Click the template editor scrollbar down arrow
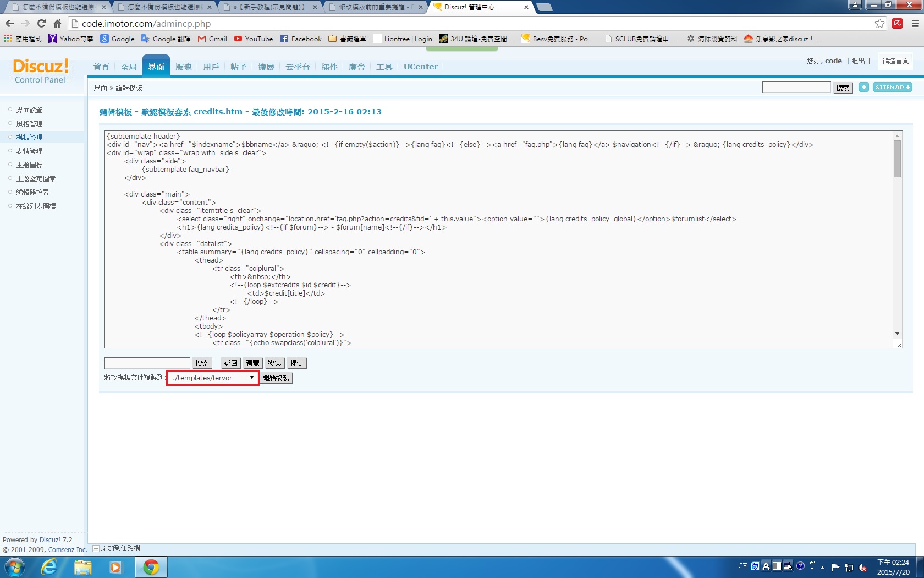 click(x=897, y=334)
